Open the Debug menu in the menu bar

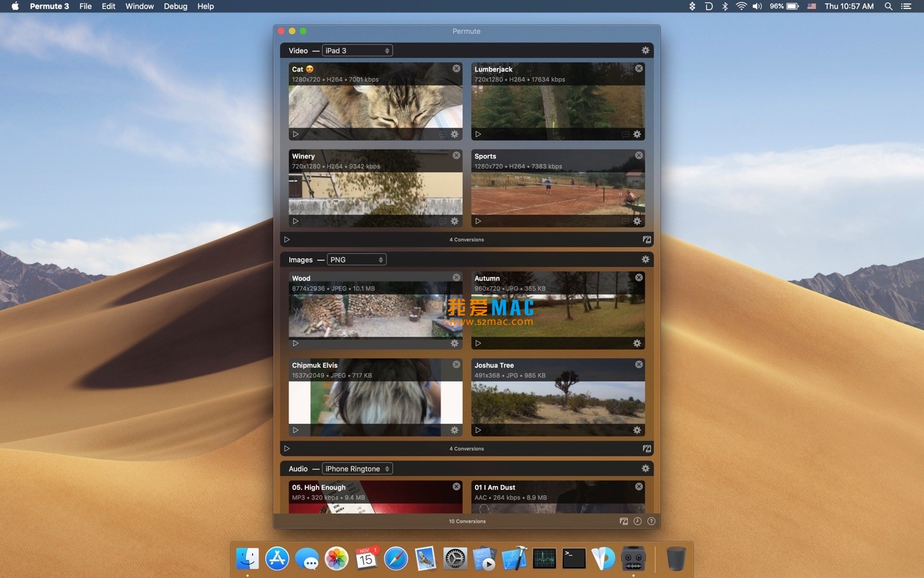point(175,6)
